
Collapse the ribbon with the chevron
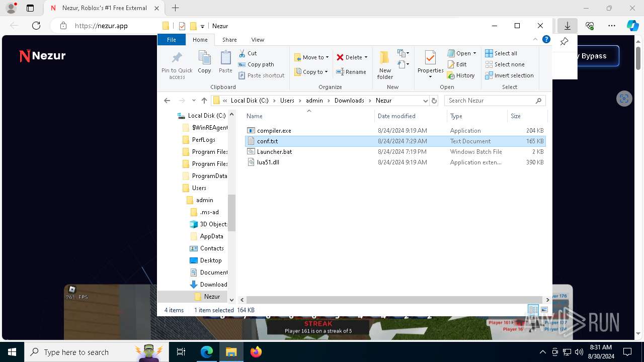click(535, 39)
